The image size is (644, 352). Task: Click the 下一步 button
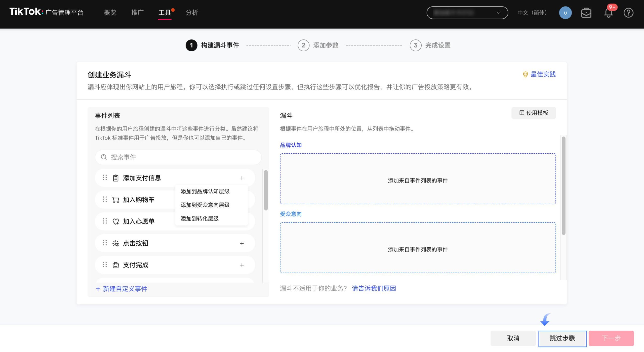click(611, 338)
